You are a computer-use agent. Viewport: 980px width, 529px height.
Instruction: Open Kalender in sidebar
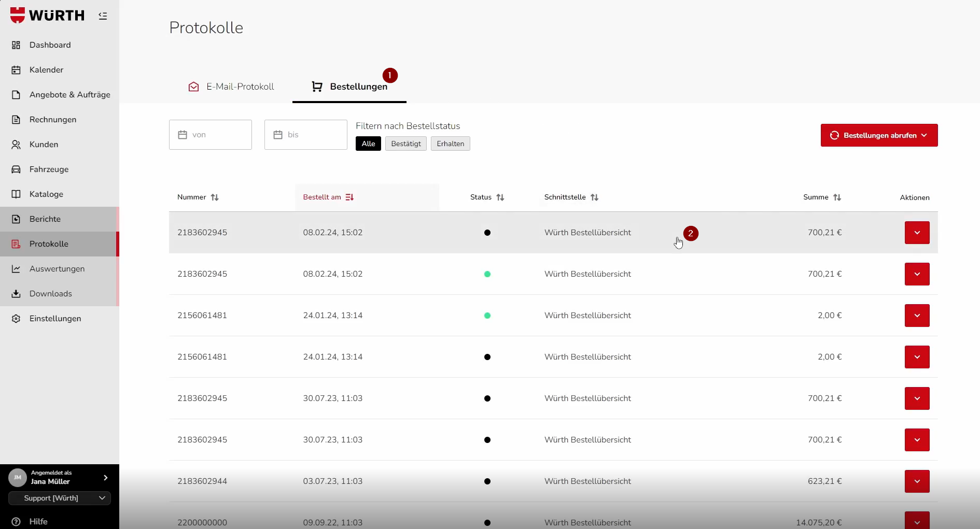[60, 70]
